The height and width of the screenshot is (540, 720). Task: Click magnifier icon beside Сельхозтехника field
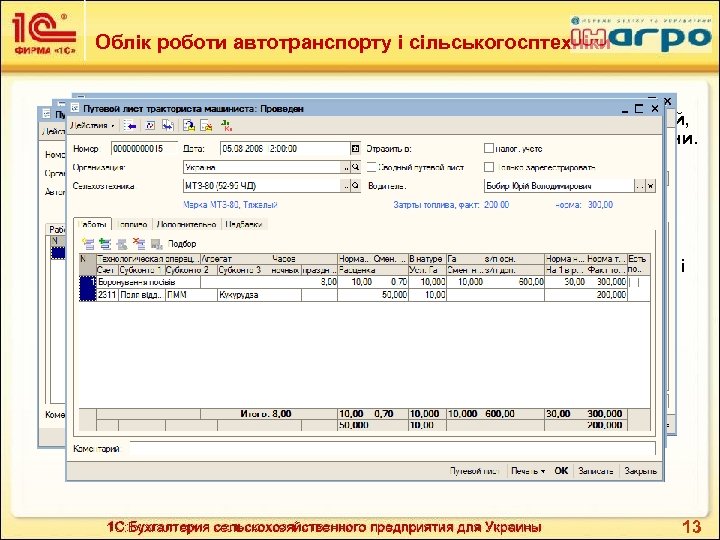tap(355, 186)
